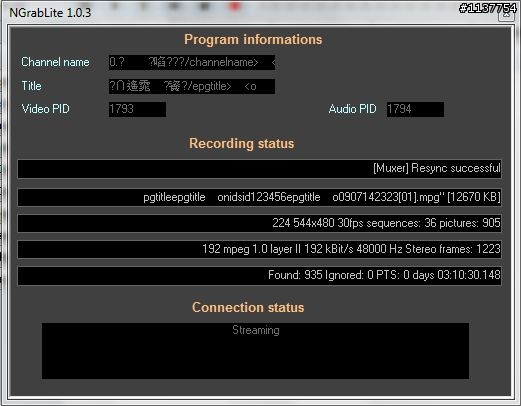This screenshot has width=521, height=406.
Task: Click the "Title" label
Action: point(31,86)
